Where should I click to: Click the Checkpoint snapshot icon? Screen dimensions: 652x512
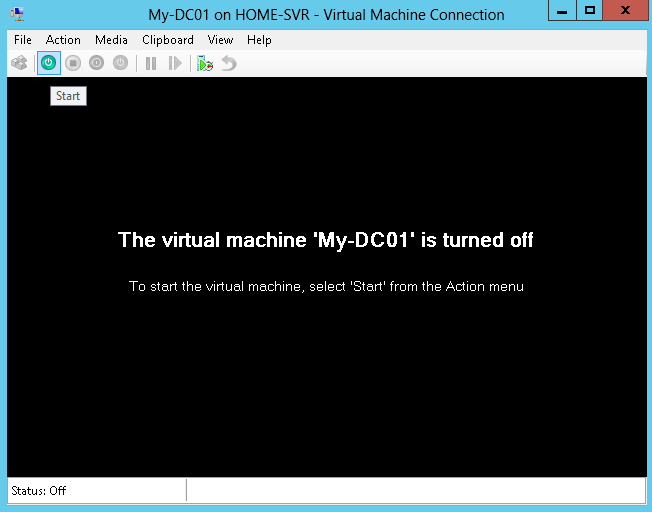pos(205,64)
